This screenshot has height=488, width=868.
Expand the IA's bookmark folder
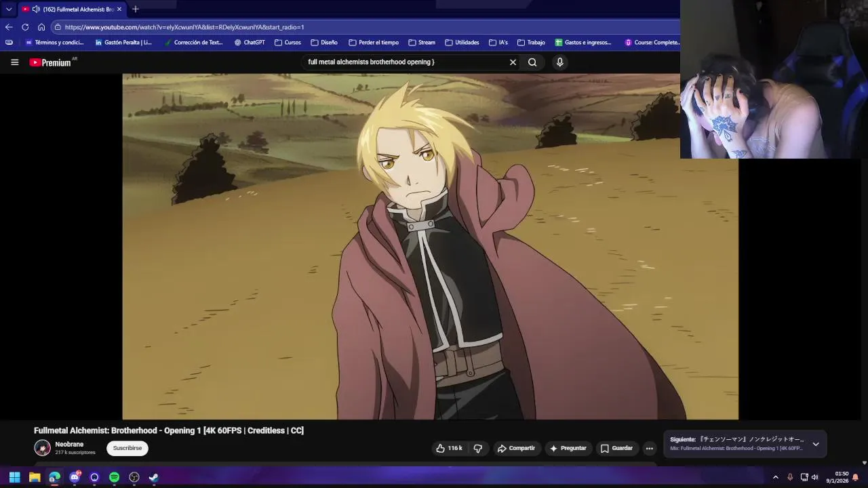pos(498,42)
